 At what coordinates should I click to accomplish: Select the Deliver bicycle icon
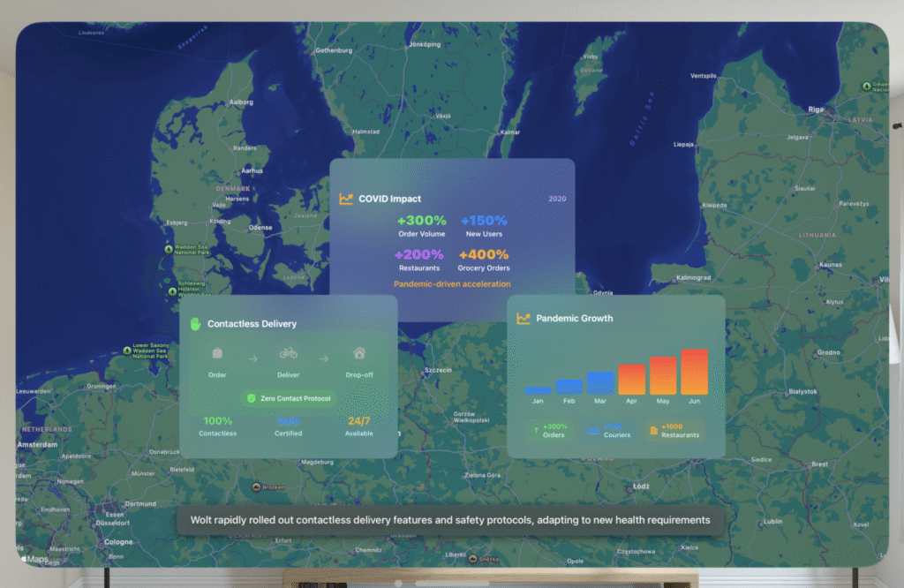click(288, 354)
